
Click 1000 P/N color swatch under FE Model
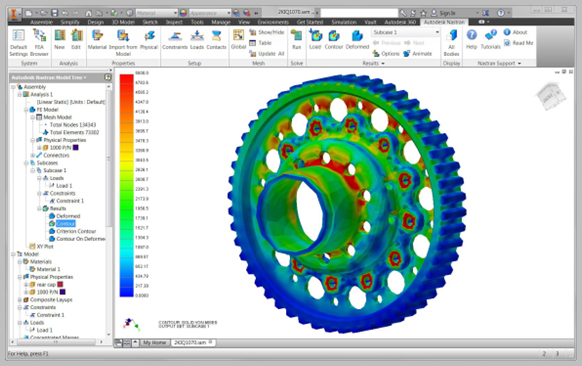[75, 148]
